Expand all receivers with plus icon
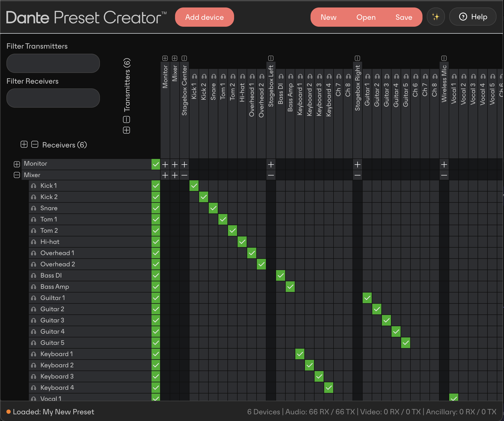Image resolution: width=504 pixels, height=421 pixels. coord(24,145)
